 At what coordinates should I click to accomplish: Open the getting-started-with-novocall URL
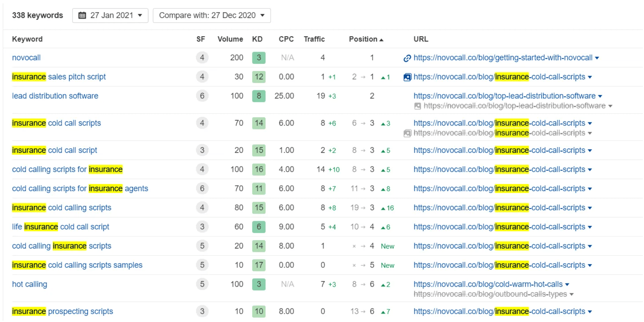(x=503, y=58)
